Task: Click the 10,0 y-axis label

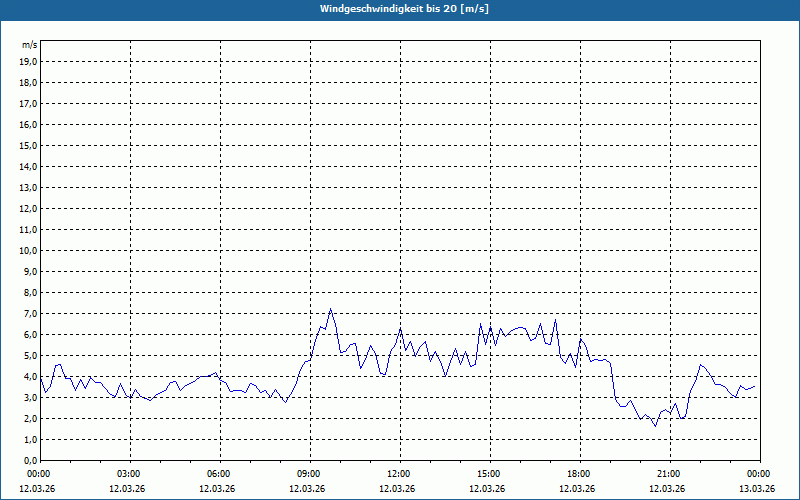Action: (x=29, y=250)
